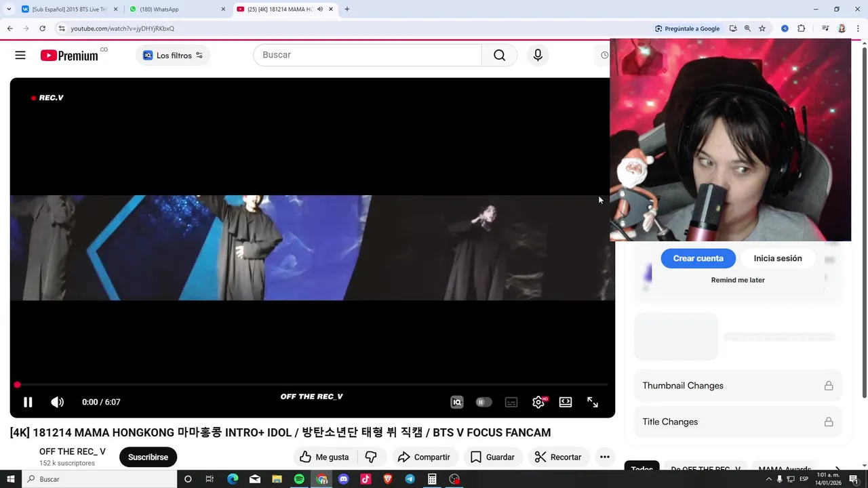Image resolution: width=868 pixels, height=488 pixels.
Task: Mute the video volume speaker
Action: click(58, 402)
